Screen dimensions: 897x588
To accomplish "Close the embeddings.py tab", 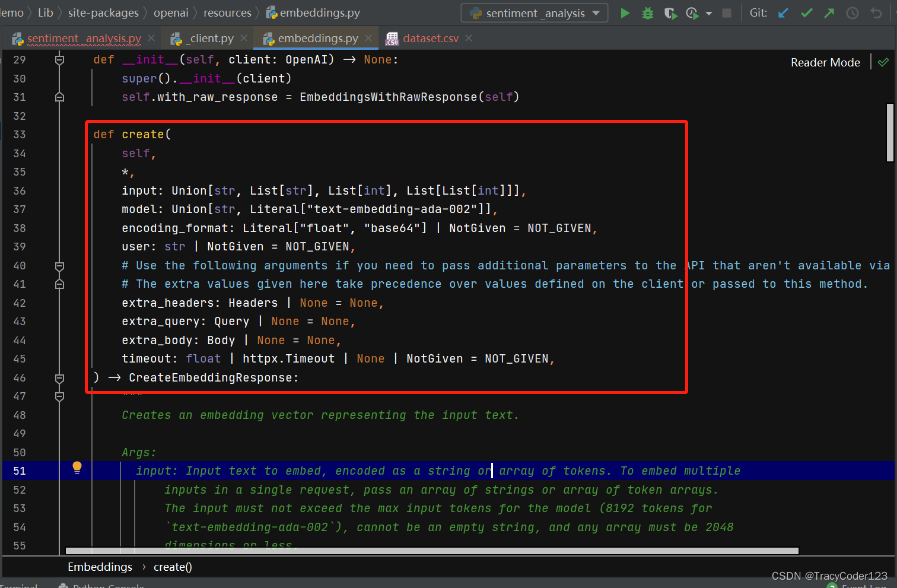I will [x=368, y=39].
